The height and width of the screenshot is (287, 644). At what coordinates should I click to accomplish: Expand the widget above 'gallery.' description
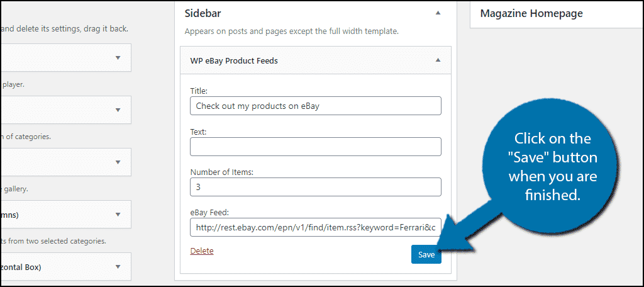tap(118, 162)
